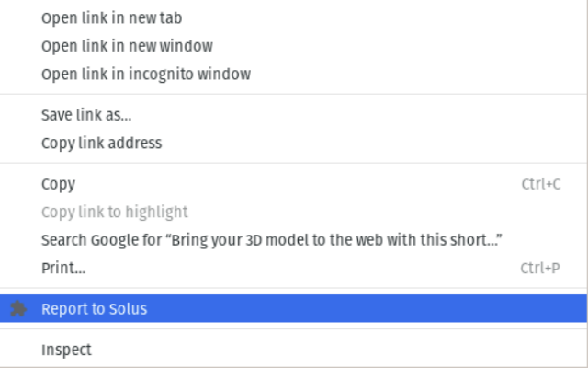
Task: Click the puzzle-piece extension icon
Action: [x=17, y=309]
